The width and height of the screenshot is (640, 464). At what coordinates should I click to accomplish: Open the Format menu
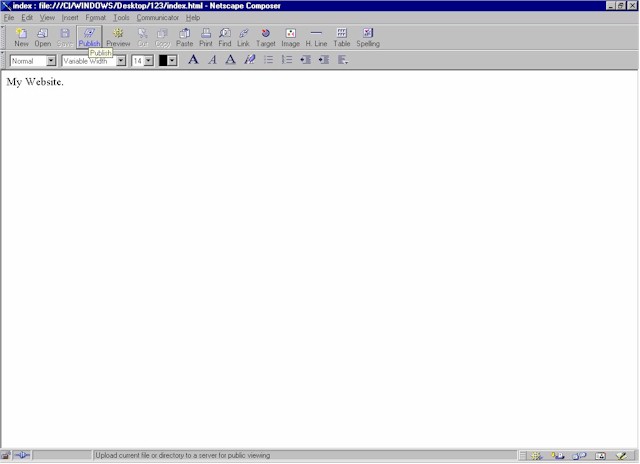pos(96,18)
